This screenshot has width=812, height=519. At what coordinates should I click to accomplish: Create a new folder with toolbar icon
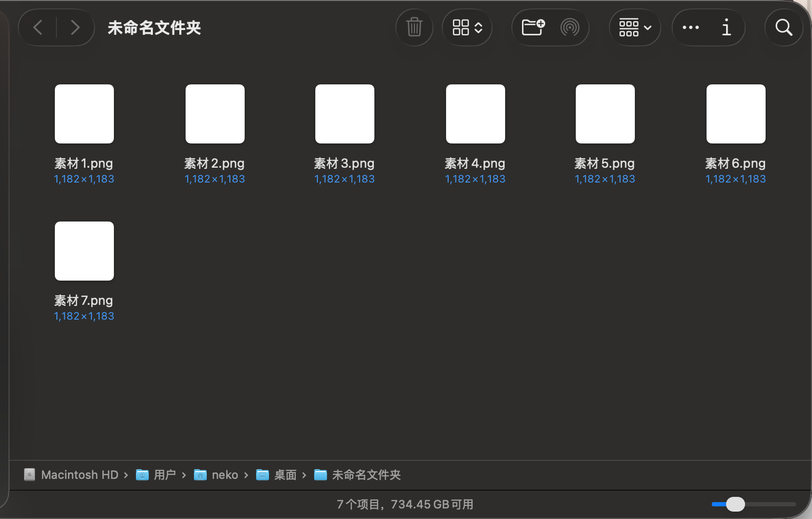pos(533,27)
